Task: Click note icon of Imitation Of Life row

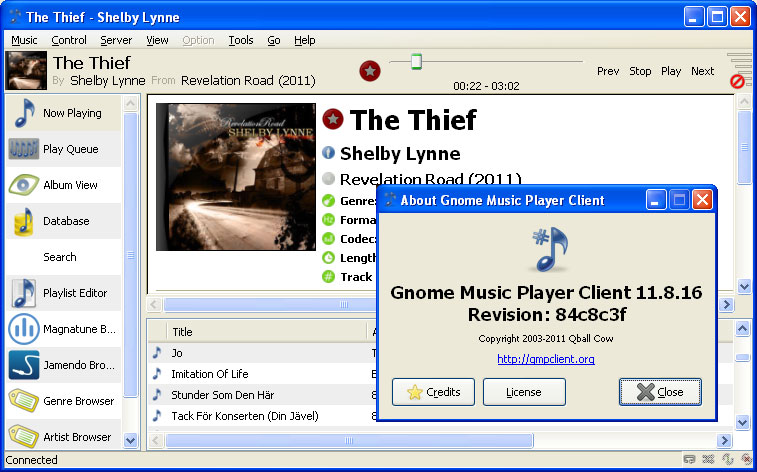Action: (x=157, y=374)
